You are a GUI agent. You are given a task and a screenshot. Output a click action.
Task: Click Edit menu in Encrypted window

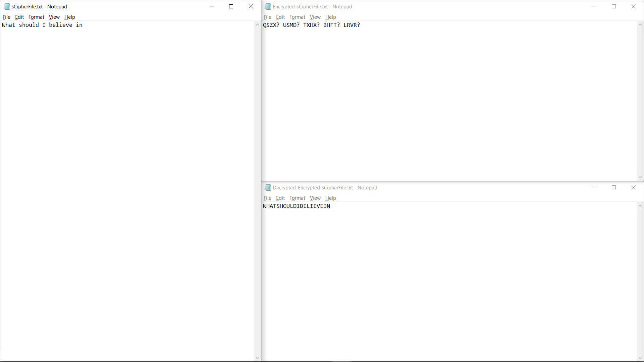click(x=280, y=17)
